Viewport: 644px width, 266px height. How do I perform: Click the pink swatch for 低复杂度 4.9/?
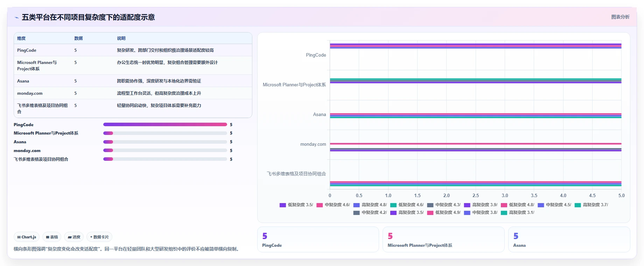click(430, 213)
